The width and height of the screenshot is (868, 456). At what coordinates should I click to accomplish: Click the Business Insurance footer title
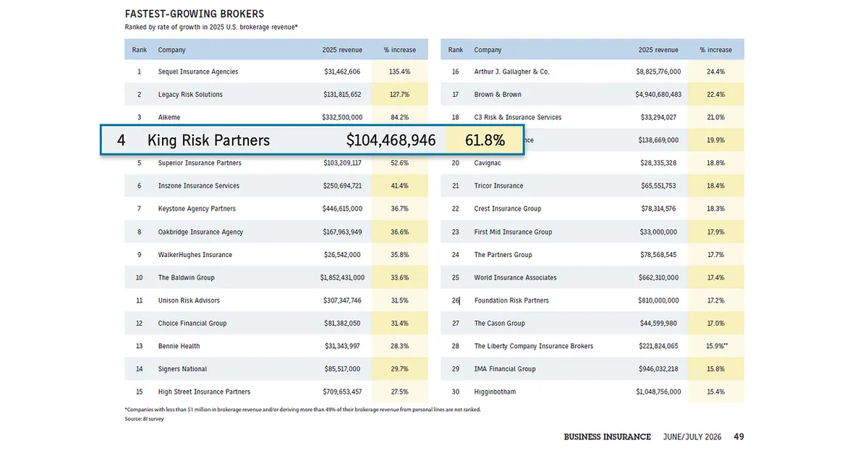pos(608,436)
